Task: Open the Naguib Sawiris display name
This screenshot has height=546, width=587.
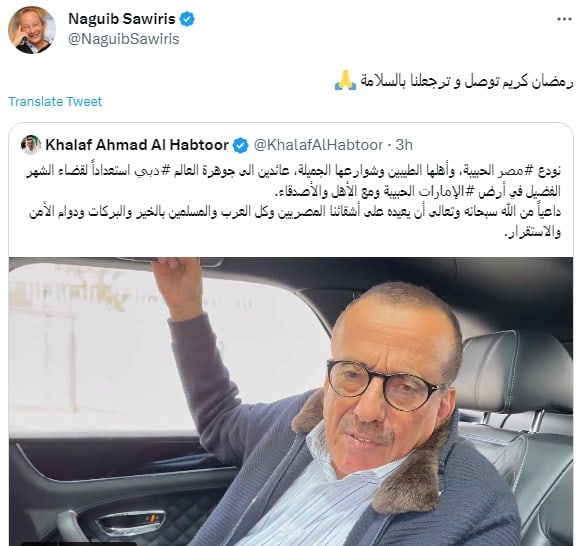Action: click(122, 19)
